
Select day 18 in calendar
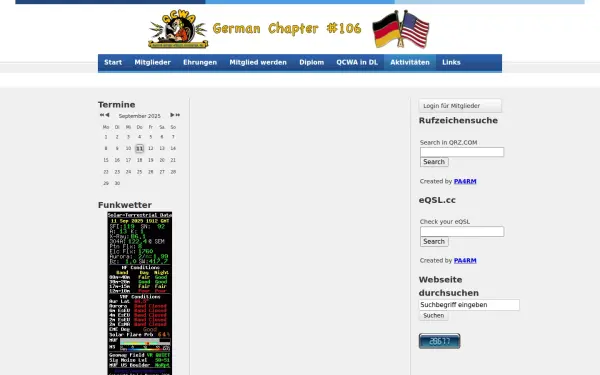[139, 160]
